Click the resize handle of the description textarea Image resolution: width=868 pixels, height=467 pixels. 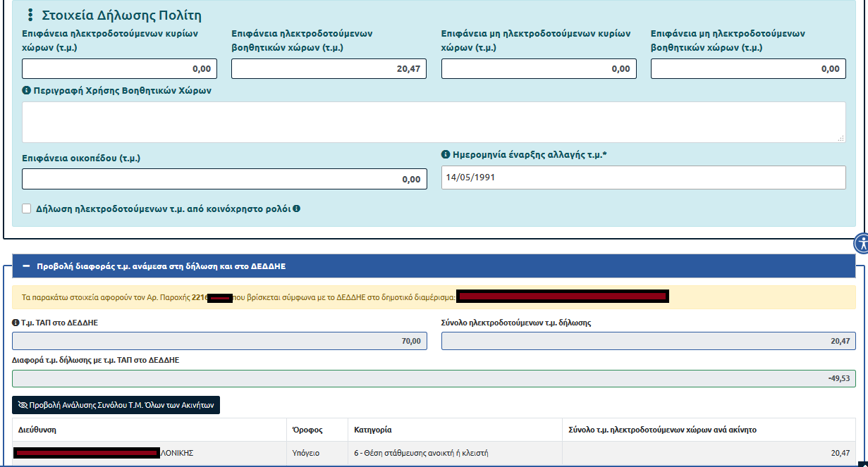point(841,139)
